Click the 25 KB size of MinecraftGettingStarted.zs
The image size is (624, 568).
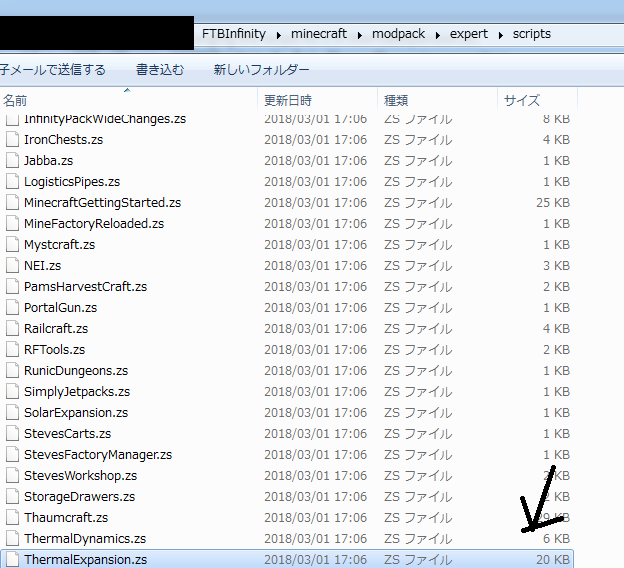pyautogui.click(x=553, y=203)
